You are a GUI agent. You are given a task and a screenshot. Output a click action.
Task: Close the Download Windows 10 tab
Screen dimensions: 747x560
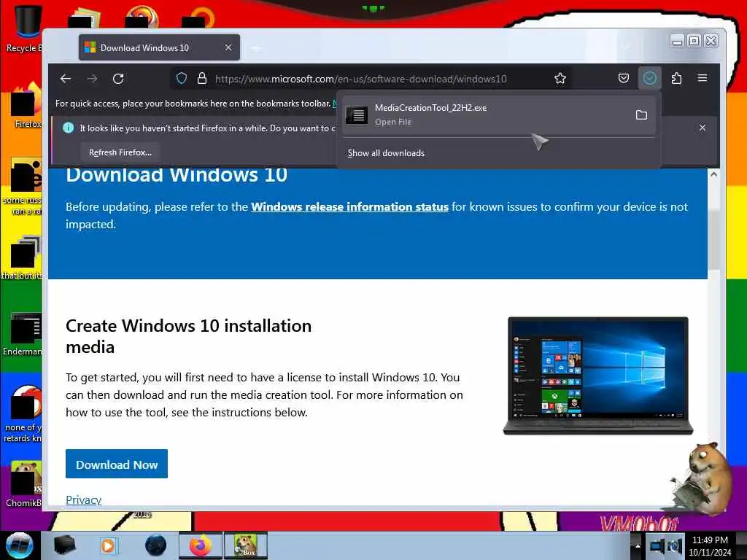pyautogui.click(x=228, y=47)
